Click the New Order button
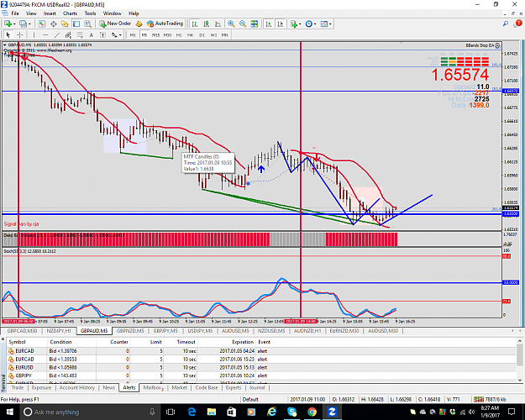The width and height of the screenshot is (525, 420). point(115,24)
